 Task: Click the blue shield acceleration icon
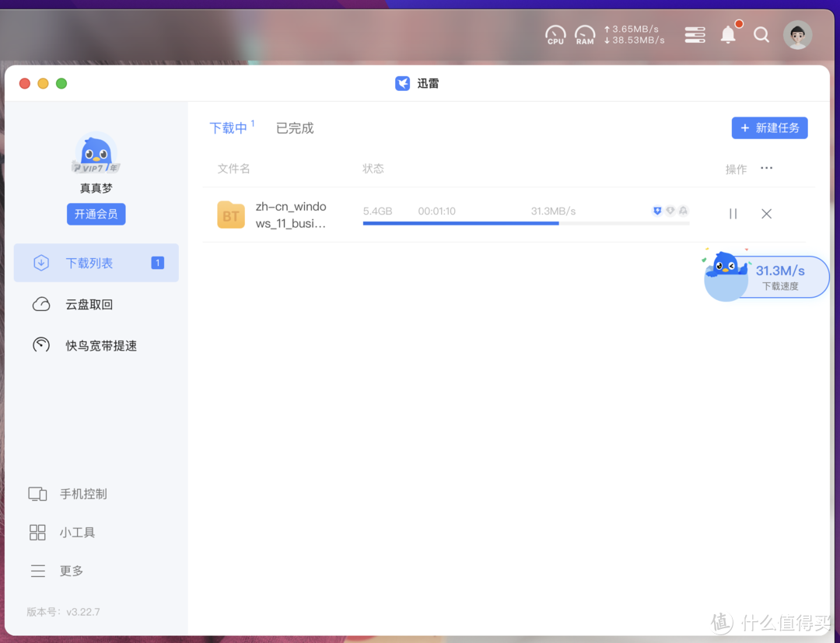click(657, 211)
